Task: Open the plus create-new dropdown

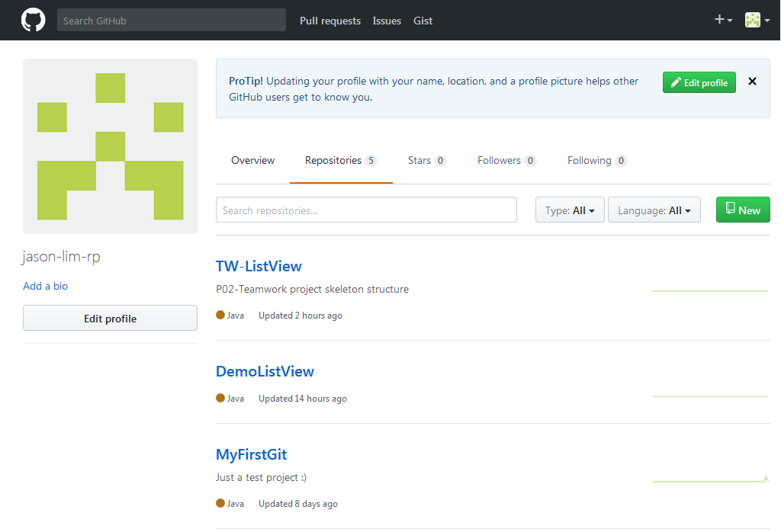Action: [x=723, y=21]
